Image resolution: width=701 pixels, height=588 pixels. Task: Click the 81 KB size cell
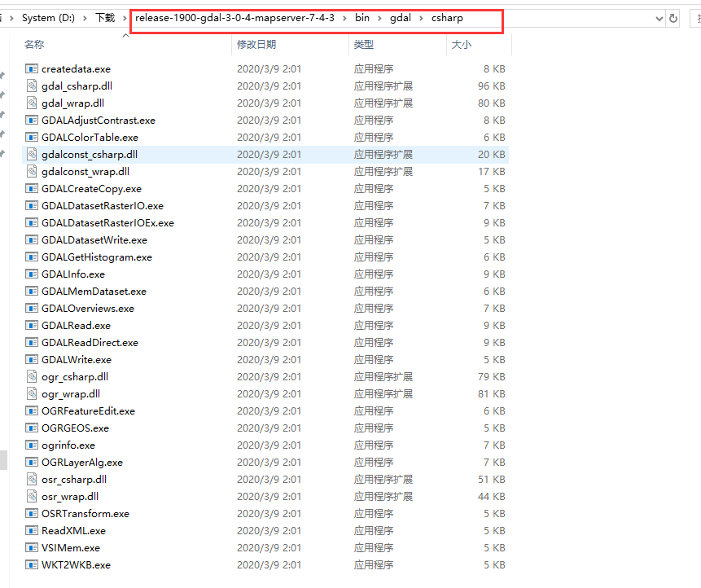491,393
